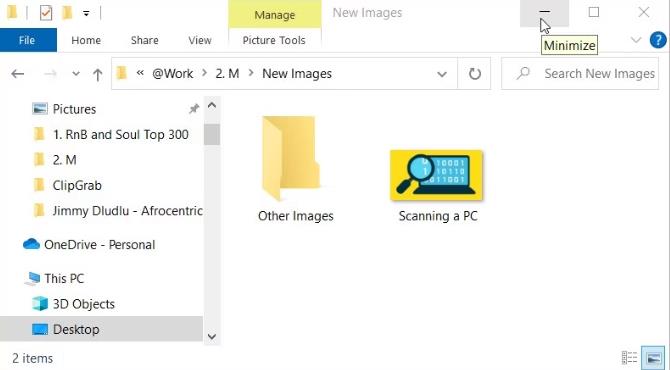
Task: Unpin Pictures from Quick access via pin icon
Action: coord(194,109)
